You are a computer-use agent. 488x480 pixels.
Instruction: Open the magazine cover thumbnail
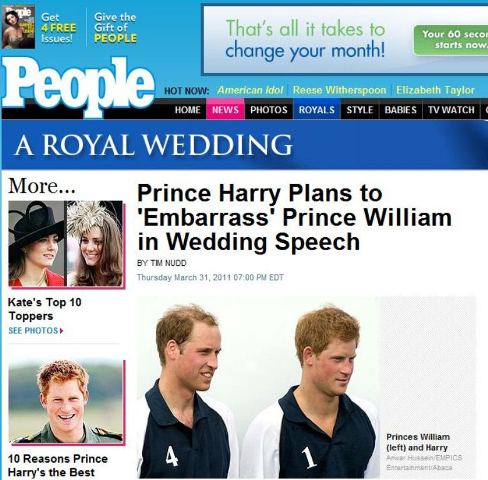(x=18, y=27)
